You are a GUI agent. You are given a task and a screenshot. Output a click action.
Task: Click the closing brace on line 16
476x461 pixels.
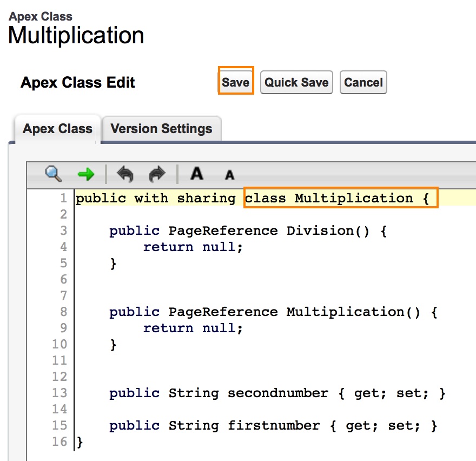point(78,442)
